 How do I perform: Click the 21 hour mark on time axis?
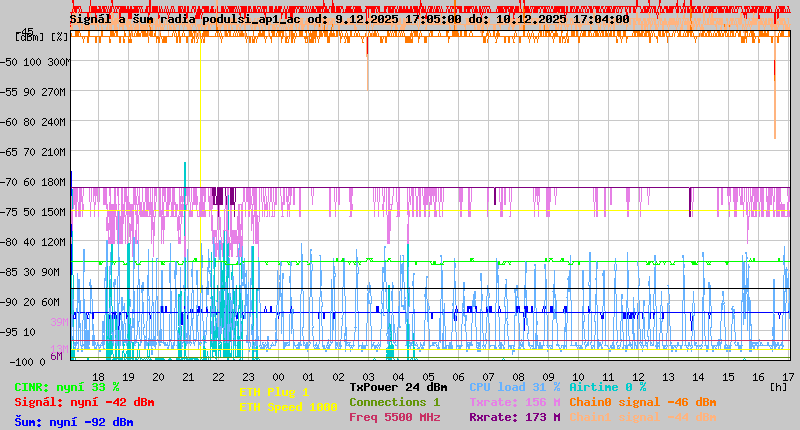click(189, 376)
